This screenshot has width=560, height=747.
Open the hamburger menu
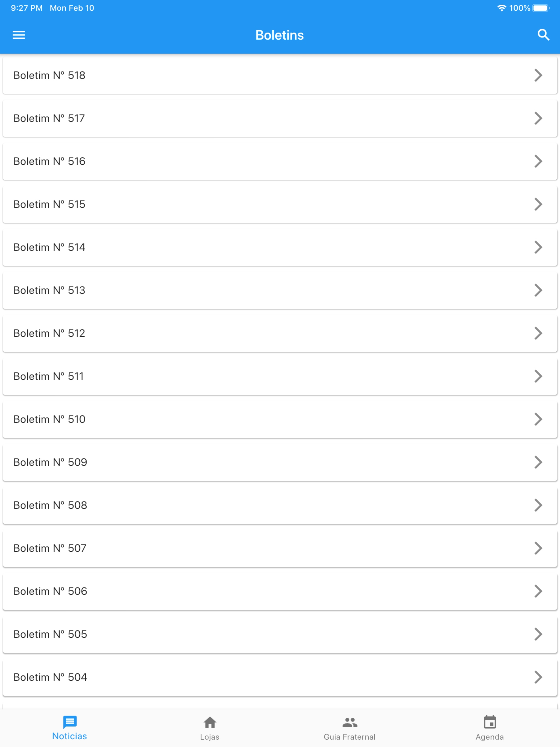[19, 35]
